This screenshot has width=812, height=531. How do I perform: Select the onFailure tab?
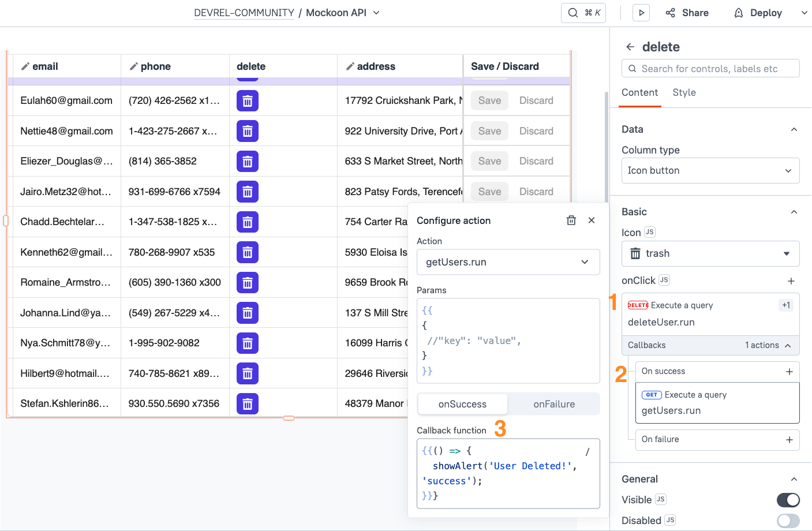click(x=554, y=404)
